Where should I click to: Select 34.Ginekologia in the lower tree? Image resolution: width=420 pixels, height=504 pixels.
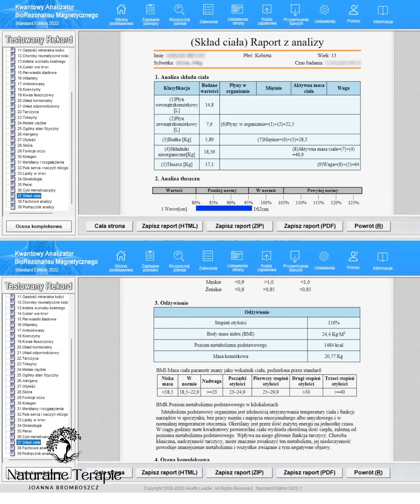pos(29,425)
